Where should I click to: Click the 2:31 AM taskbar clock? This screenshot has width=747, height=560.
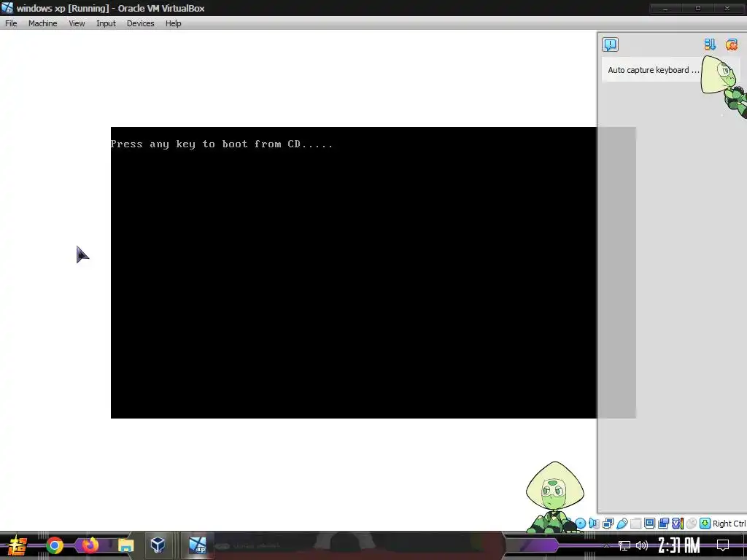(679, 545)
